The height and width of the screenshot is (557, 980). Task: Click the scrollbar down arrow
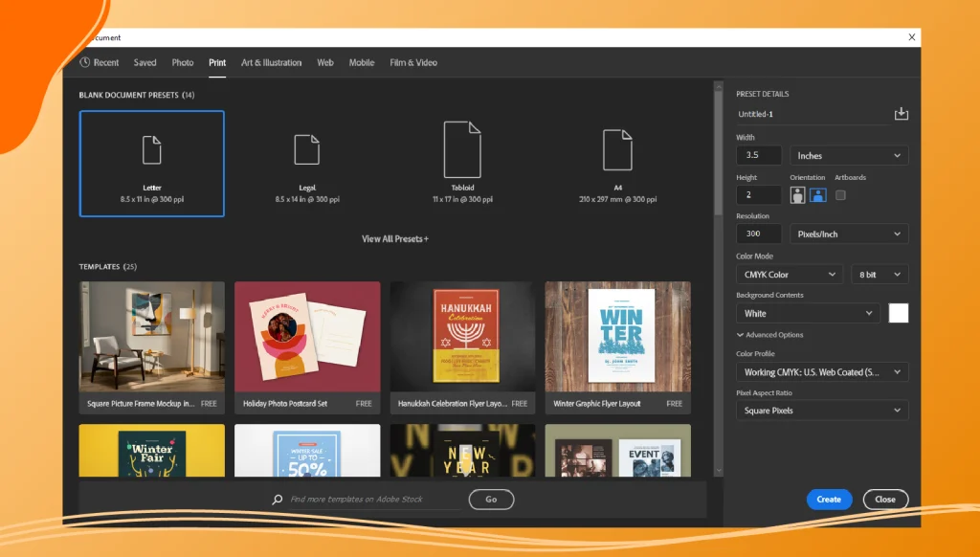tap(718, 470)
